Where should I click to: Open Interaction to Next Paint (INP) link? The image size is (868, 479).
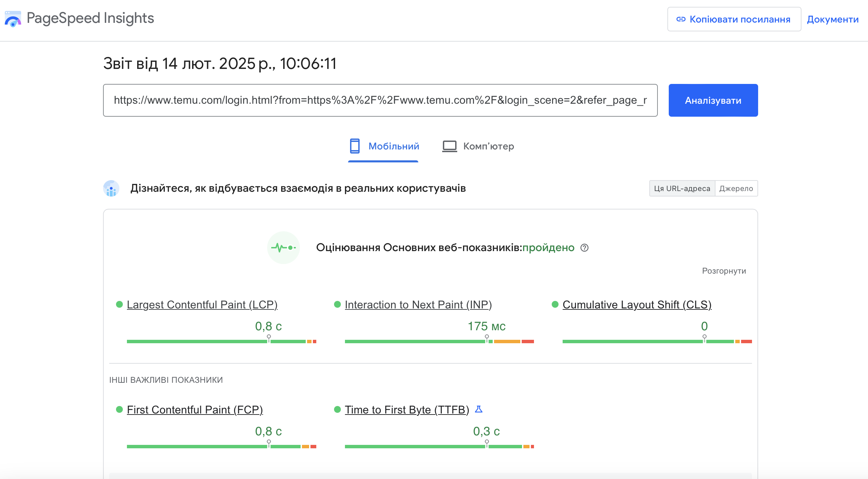[418, 304]
